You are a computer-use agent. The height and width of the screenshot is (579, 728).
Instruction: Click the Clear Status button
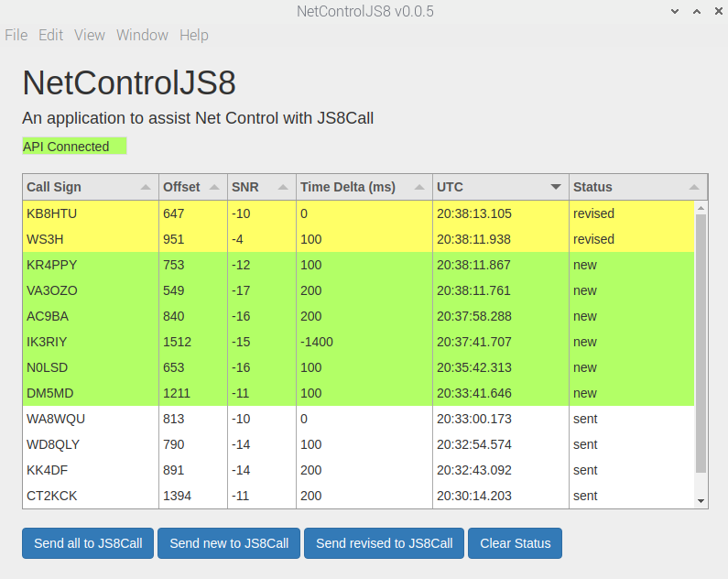[x=515, y=543]
